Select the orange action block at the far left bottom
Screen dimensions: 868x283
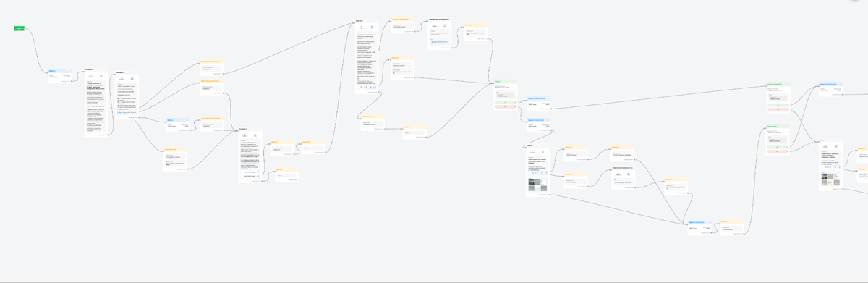[x=176, y=160]
